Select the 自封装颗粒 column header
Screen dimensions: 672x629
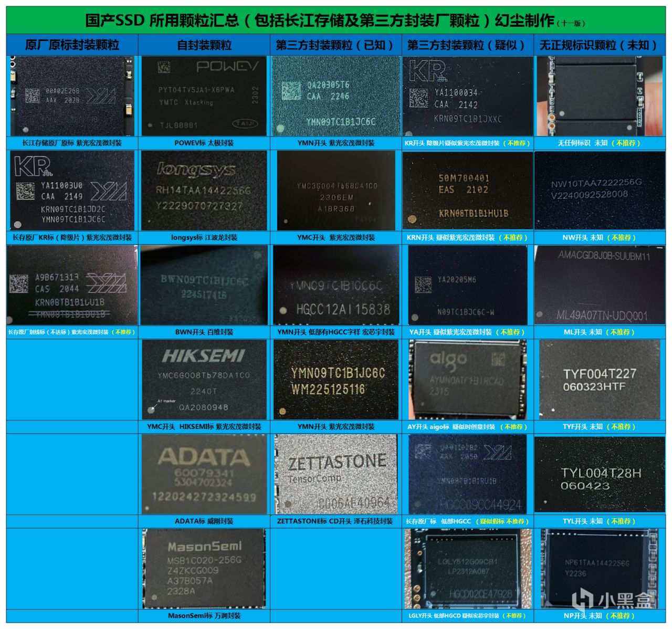coord(204,45)
